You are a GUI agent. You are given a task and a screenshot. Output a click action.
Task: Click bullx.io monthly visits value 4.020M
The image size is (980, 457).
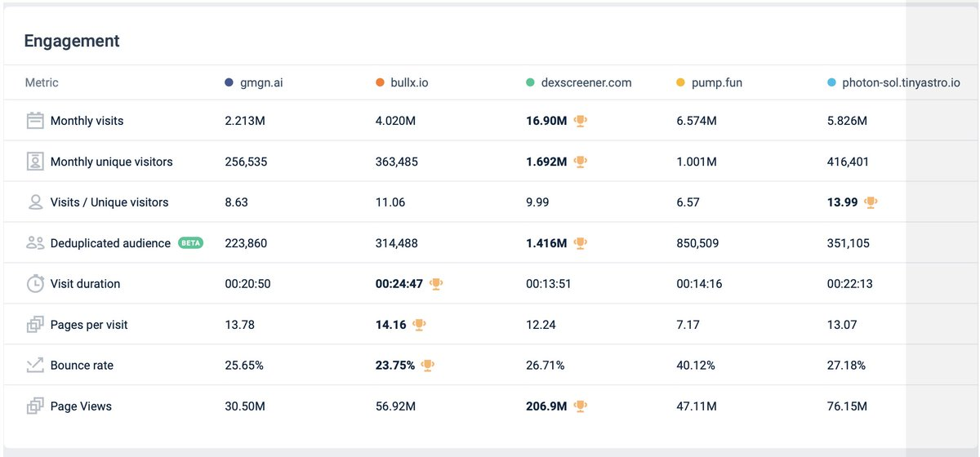click(395, 121)
